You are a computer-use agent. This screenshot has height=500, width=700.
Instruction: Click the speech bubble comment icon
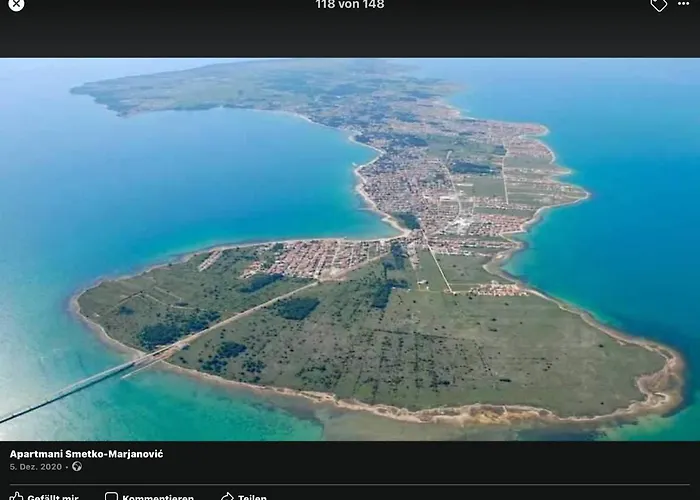112,496
